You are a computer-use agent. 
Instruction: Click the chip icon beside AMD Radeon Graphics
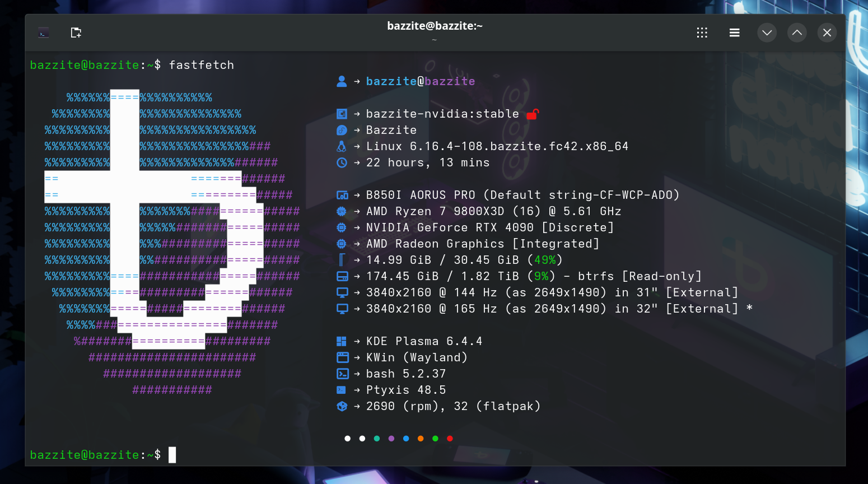coord(342,244)
